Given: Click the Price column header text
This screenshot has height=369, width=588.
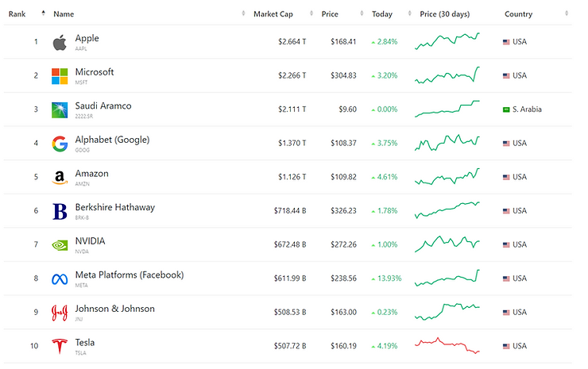Looking at the screenshot, I should pyautogui.click(x=330, y=14).
